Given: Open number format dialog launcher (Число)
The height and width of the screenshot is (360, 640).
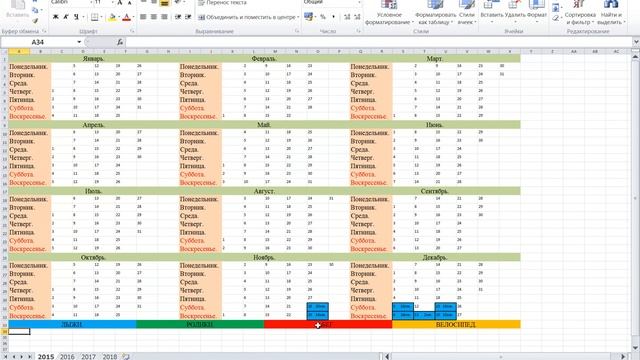Looking at the screenshot, I should tap(358, 31).
